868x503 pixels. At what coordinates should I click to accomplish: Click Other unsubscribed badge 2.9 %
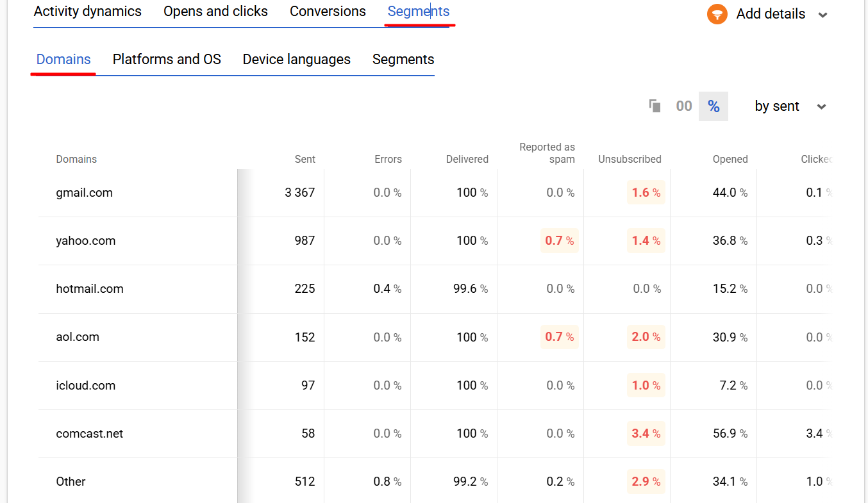tap(646, 482)
